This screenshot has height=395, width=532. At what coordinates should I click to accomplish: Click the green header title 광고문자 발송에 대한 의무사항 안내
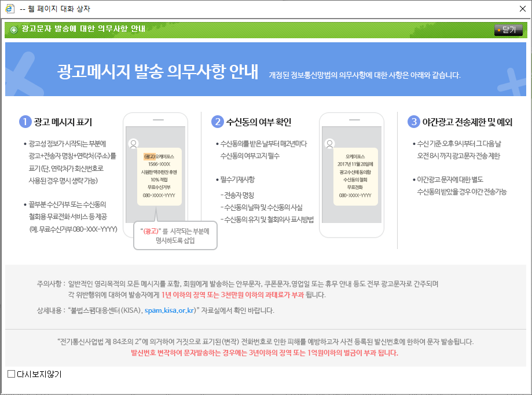click(x=83, y=28)
